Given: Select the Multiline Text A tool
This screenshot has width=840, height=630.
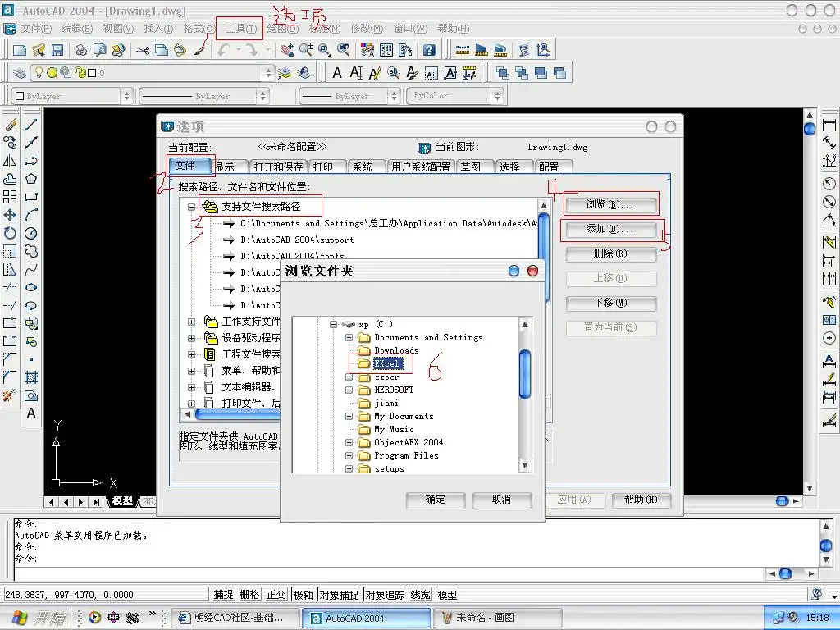Looking at the screenshot, I should (x=31, y=413).
